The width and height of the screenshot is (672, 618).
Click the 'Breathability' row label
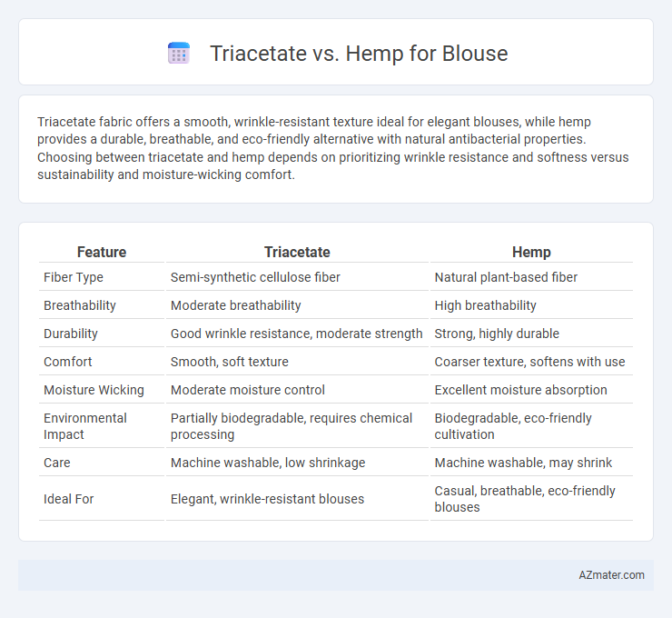[x=80, y=305]
